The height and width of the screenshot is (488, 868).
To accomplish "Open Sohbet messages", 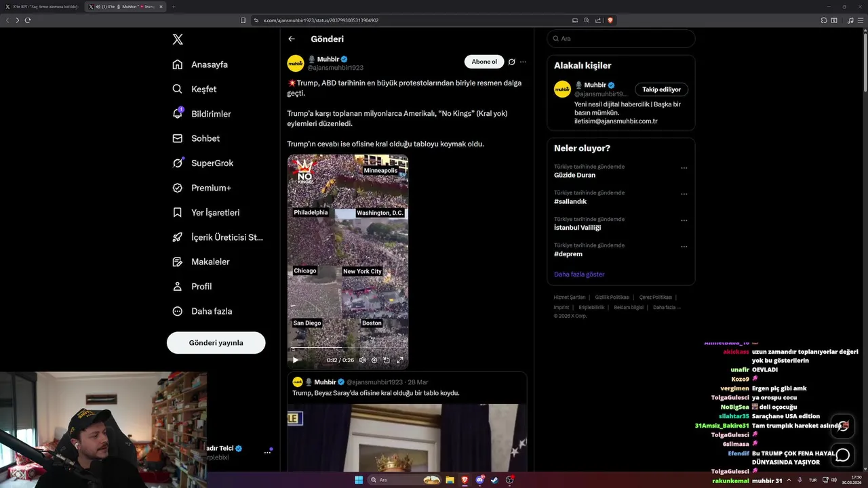I will [x=196, y=138].
